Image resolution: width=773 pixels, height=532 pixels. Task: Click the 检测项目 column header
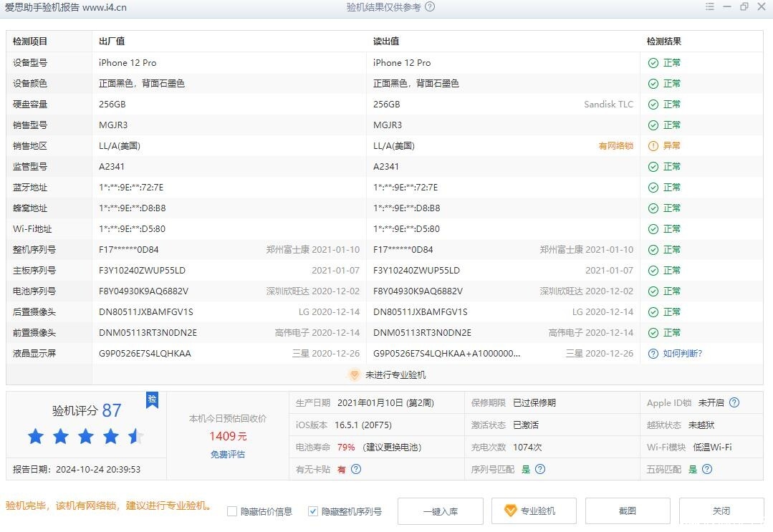tap(30, 42)
